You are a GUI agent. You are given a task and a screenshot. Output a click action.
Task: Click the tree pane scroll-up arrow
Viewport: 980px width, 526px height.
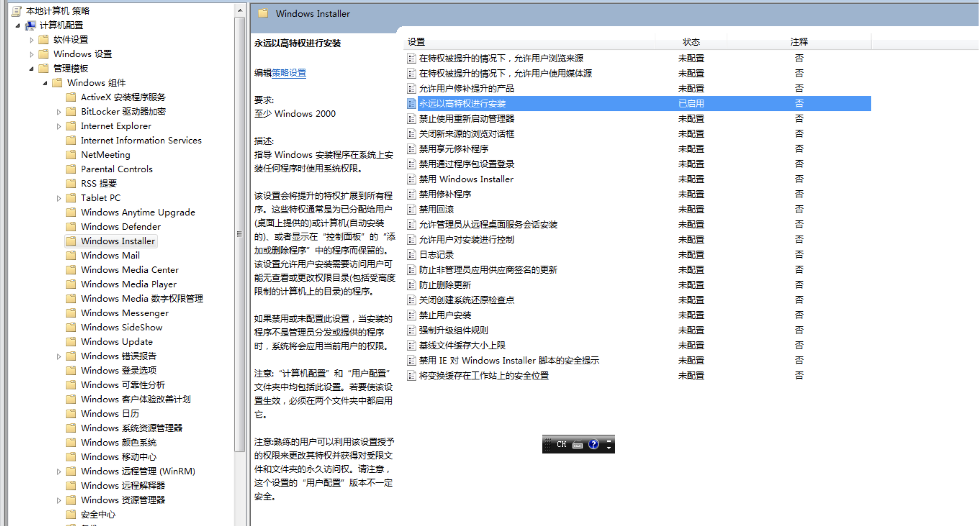coord(240,10)
